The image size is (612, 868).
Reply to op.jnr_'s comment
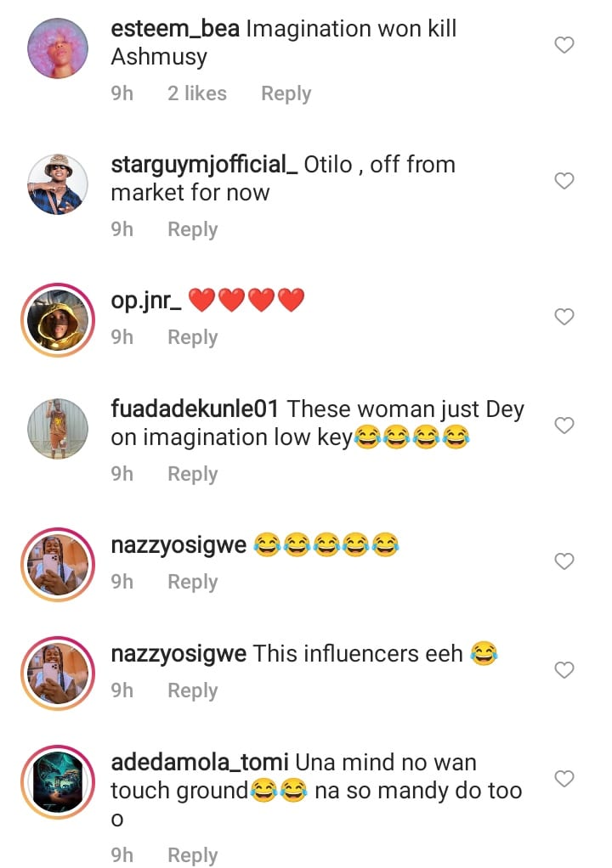tap(192, 337)
